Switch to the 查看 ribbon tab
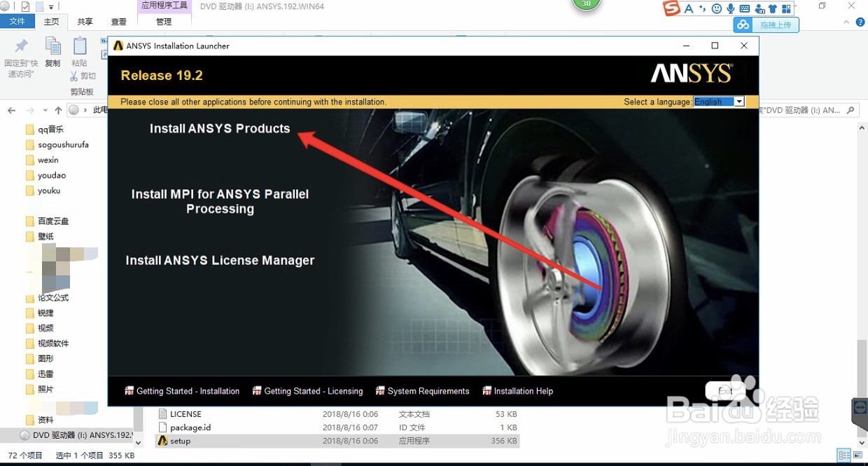The image size is (868, 466). tap(119, 22)
